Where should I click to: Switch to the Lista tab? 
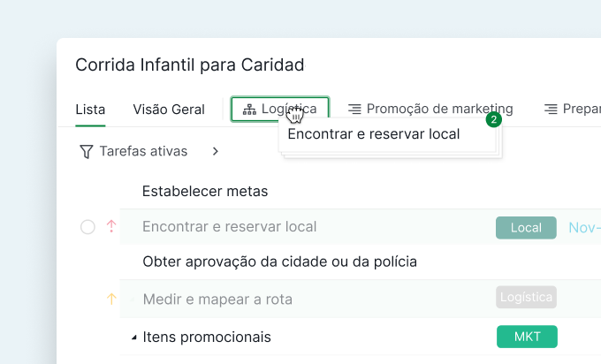tap(90, 110)
